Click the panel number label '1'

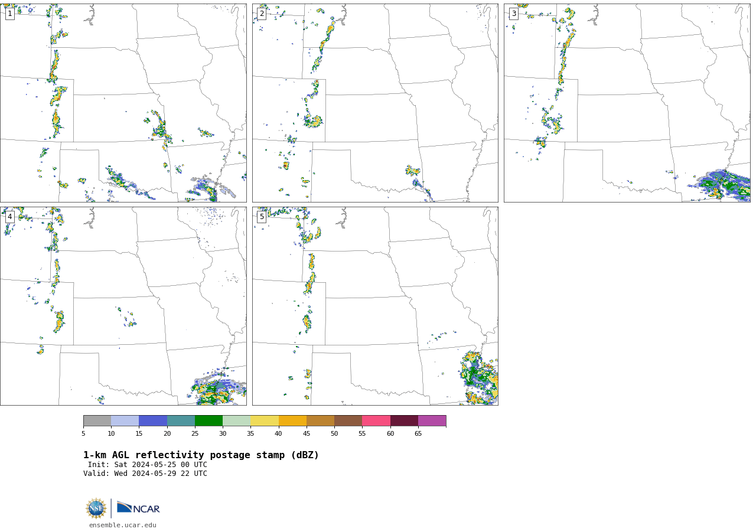click(9, 14)
